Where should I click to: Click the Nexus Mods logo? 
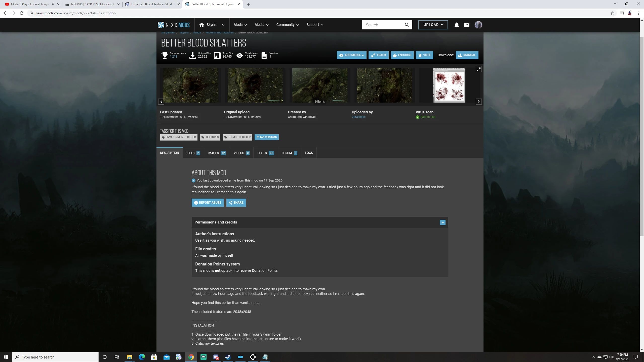coord(174,25)
